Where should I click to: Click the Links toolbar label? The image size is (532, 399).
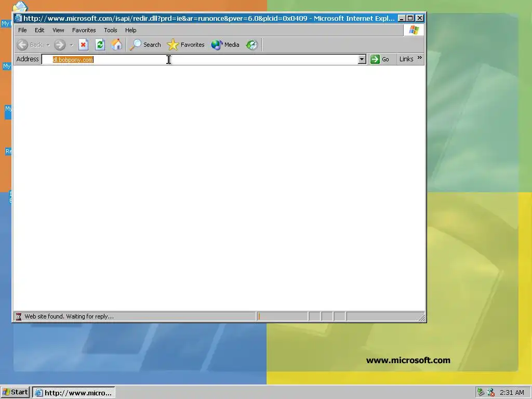click(406, 59)
